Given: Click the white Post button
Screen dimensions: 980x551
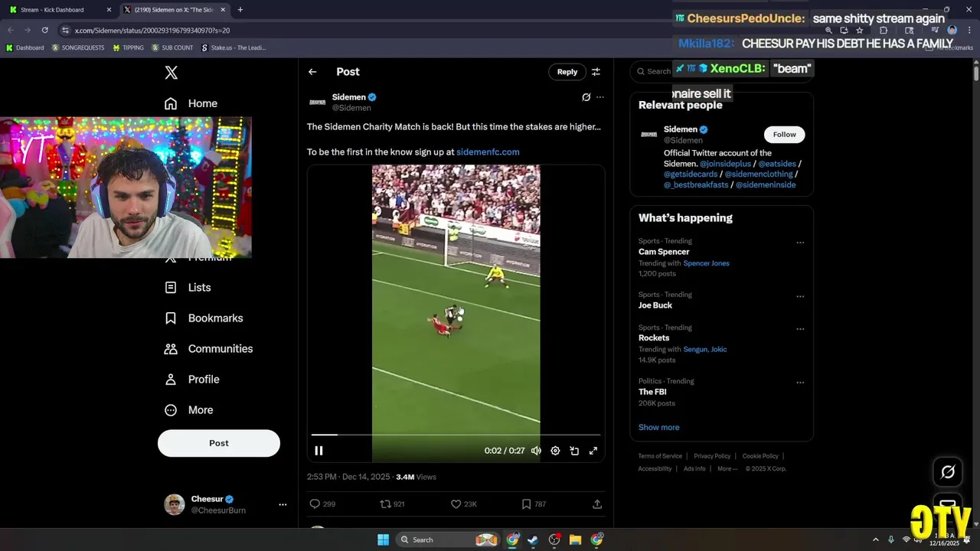Looking at the screenshot, I should [219, 443].
